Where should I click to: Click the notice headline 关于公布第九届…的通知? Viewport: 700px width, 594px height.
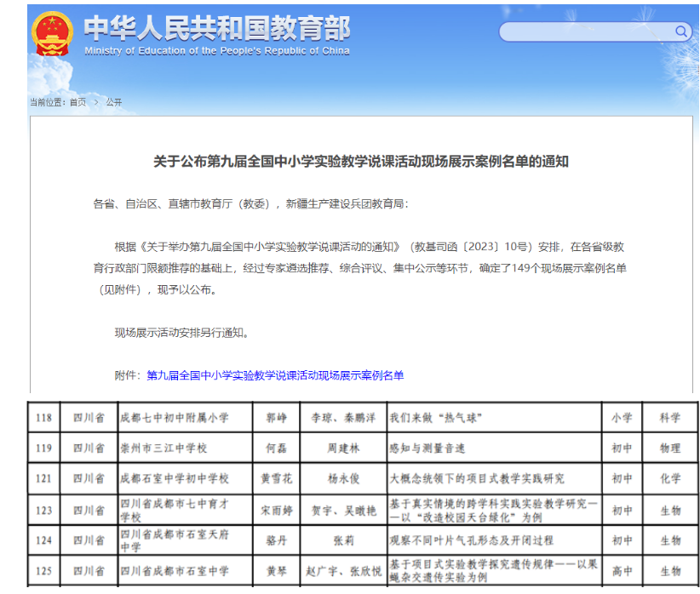[x=360, y=161]
